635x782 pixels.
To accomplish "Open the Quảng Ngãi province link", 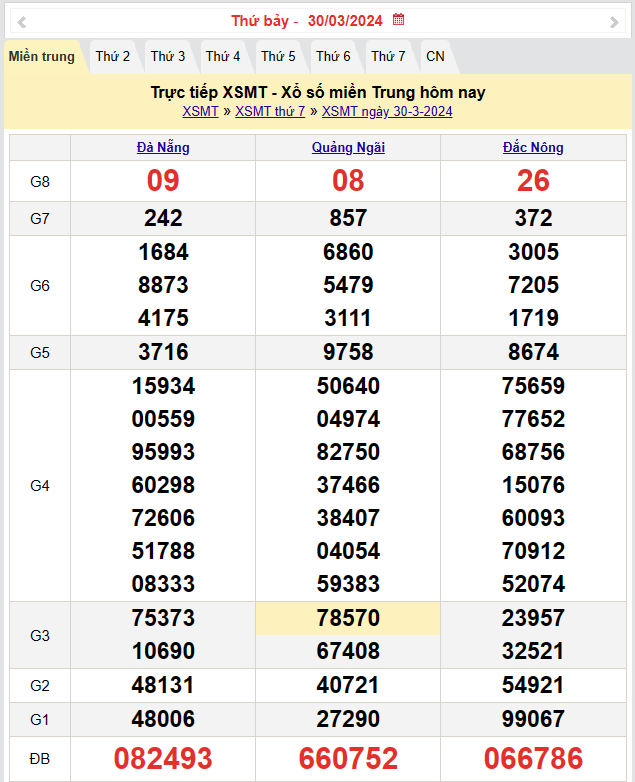I will 348,148.
